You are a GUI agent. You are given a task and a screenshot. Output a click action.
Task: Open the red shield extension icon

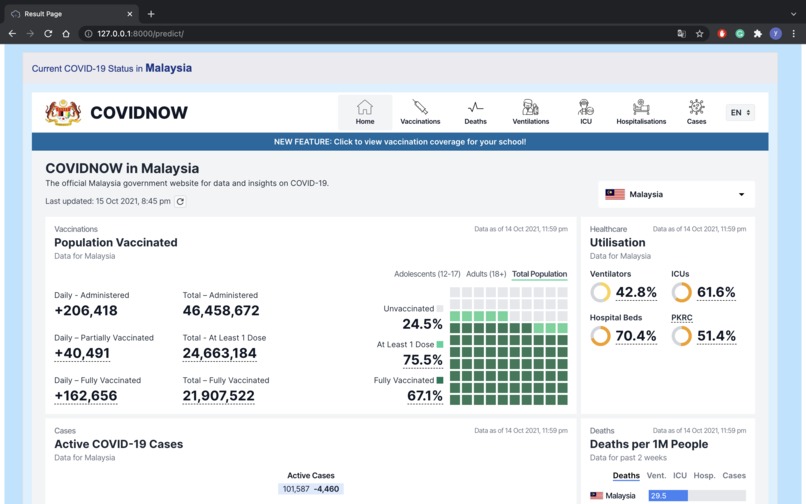(722, 33)
